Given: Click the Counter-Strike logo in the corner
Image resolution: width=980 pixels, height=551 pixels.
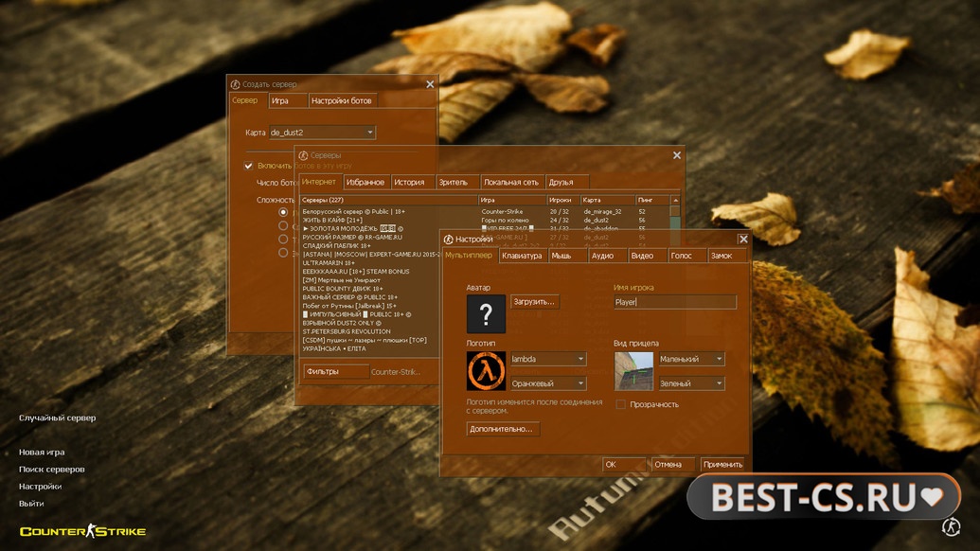Looking at the screenshot, I should pyautogui.click(x=82, y=531).
